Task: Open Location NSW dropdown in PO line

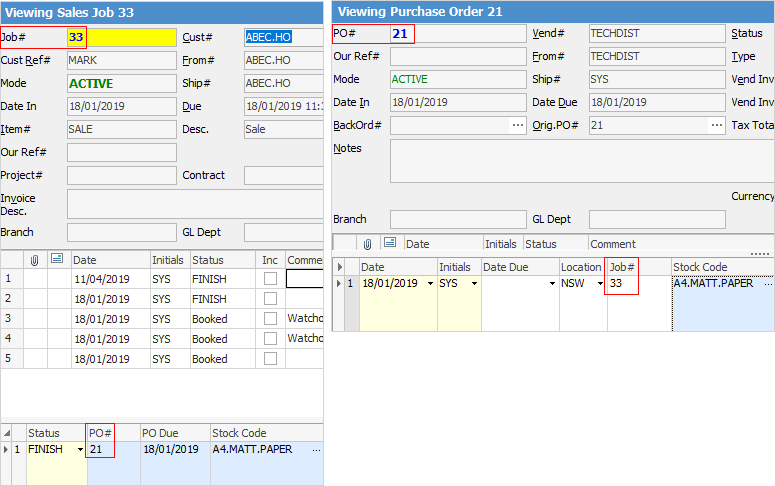Action: [600, 283]
